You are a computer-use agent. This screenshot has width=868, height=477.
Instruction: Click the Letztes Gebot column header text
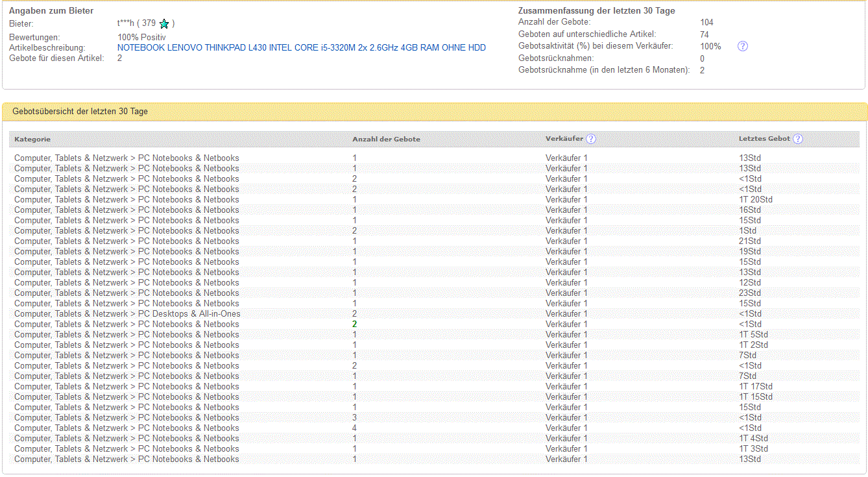click(x=764, y=139)
